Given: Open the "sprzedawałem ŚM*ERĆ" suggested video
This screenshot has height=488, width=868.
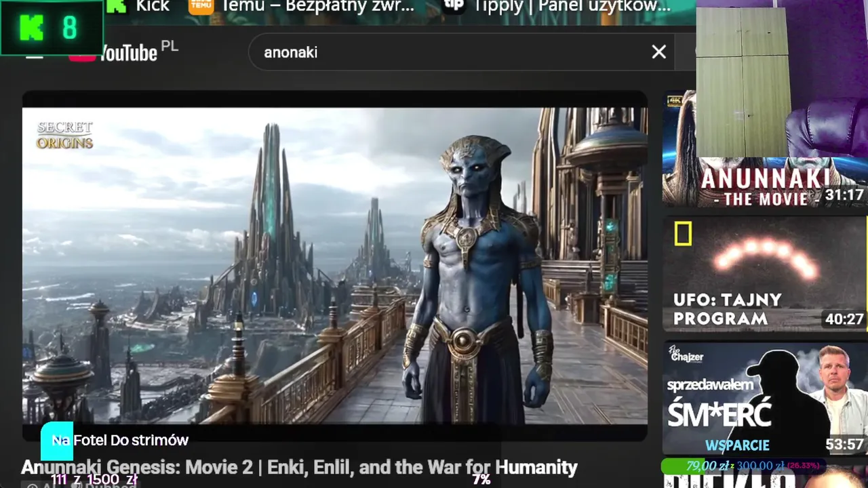Looking at the screenshot, I should point(764,399).
